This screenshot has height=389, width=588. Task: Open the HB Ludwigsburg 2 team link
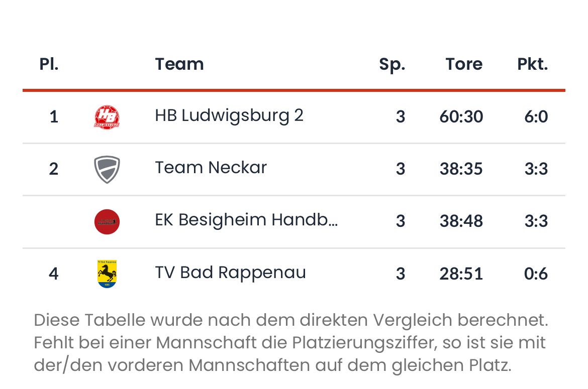coord(229,116)
